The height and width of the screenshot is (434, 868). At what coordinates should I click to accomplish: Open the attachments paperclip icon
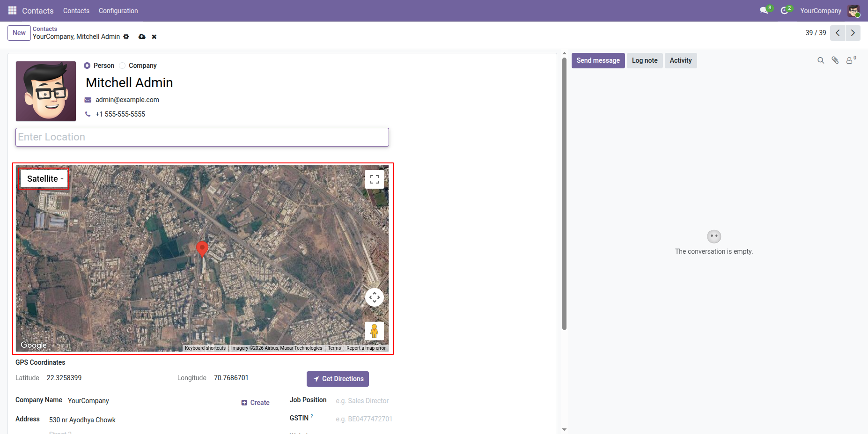coord(835,60)
